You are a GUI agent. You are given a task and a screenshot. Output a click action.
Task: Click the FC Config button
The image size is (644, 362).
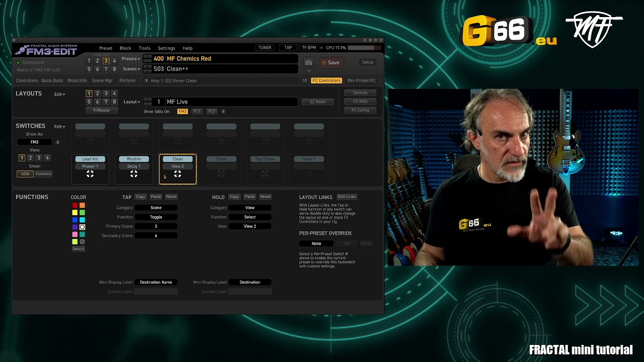pyautogui.click(x=360, y=110)
